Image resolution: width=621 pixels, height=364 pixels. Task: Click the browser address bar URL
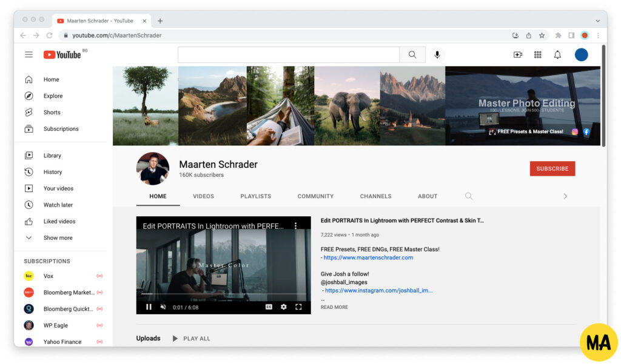pyautogui.click(x=117, y=36)
